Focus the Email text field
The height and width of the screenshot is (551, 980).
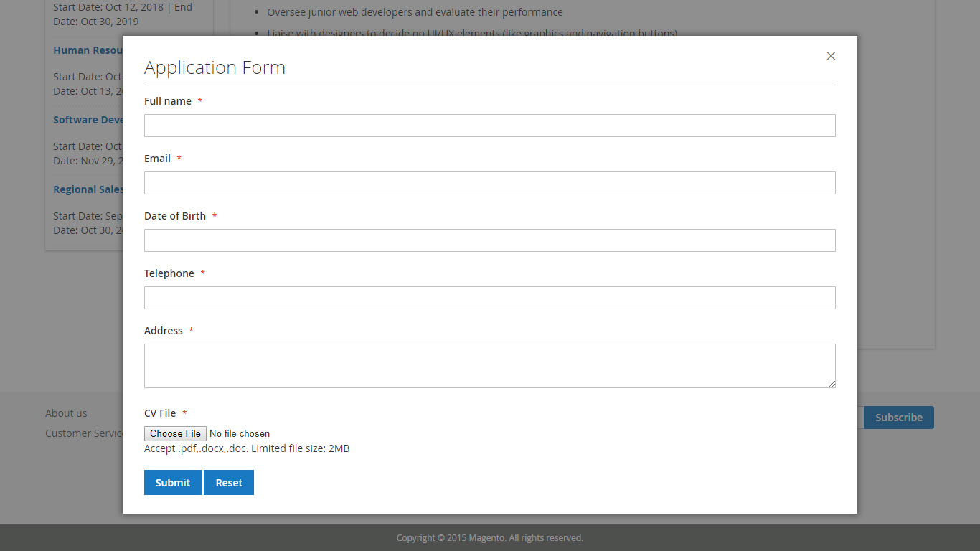point(489,183)
